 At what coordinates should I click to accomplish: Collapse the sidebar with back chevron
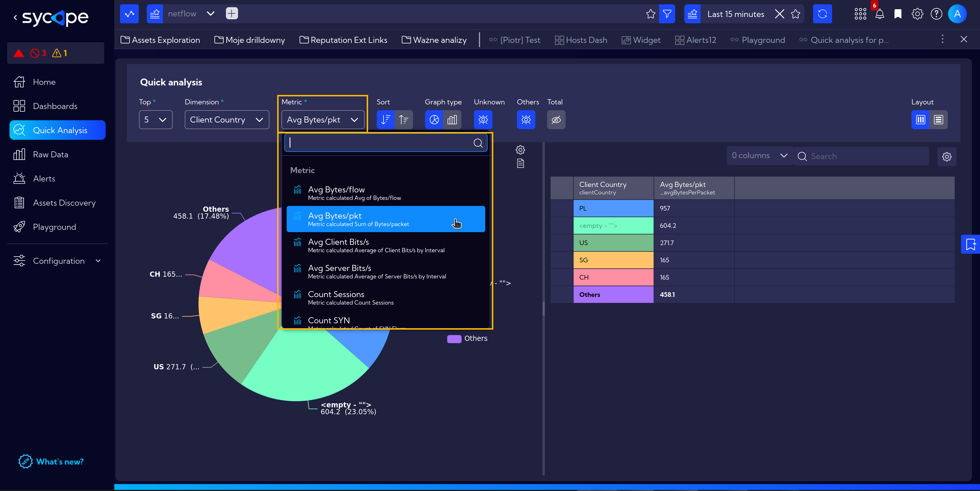point(15,17)
